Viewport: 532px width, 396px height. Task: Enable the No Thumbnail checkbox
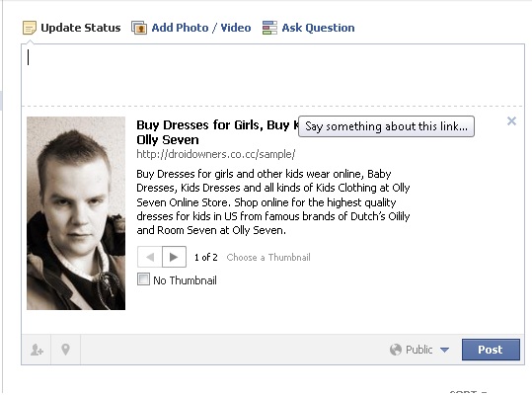143,279
